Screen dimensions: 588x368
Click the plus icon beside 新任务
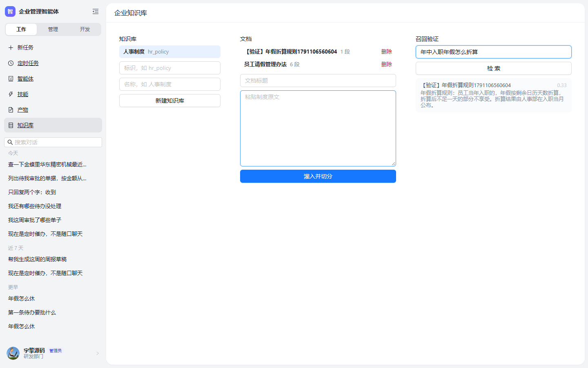(11, 47)
